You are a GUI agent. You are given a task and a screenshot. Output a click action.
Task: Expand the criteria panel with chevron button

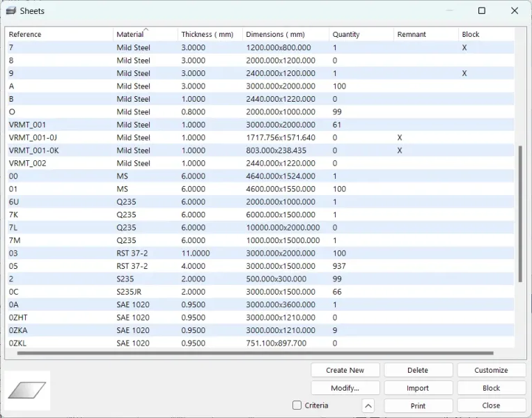pyautogui.click(x=368, y=405)
